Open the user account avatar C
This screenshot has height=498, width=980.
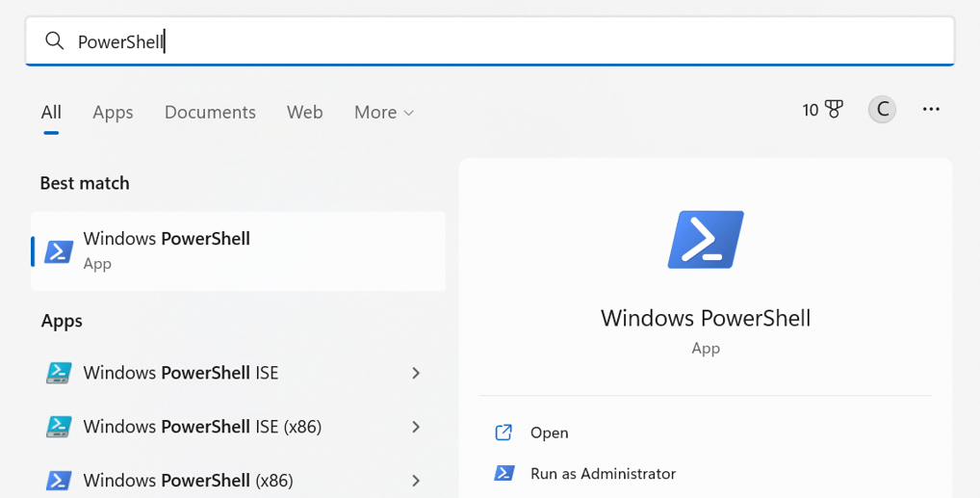[882, 110]
